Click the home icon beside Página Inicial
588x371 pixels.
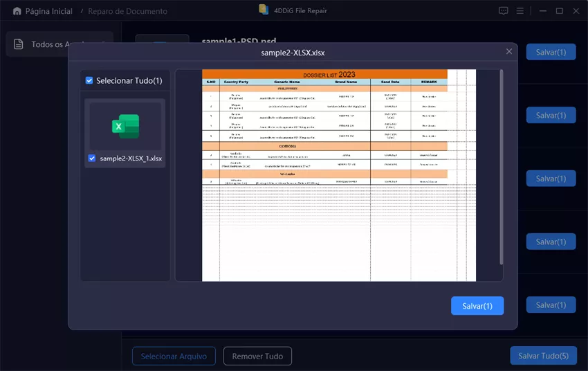tap(17, 11)
